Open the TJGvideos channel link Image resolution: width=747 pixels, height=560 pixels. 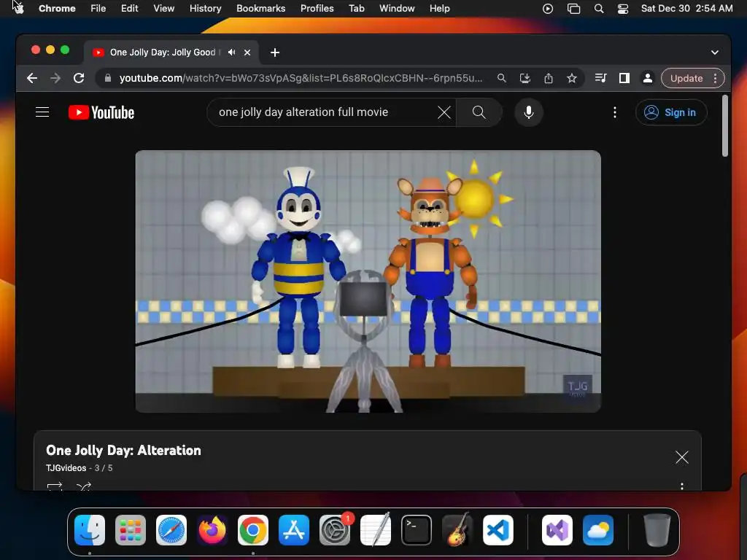[66, 468]
